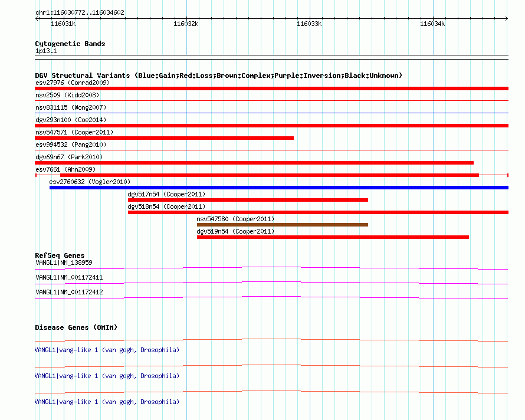Click the thin blue nsv831115 gain line
The height and width of the screenshot is (420, 525).
coord(271,113)
